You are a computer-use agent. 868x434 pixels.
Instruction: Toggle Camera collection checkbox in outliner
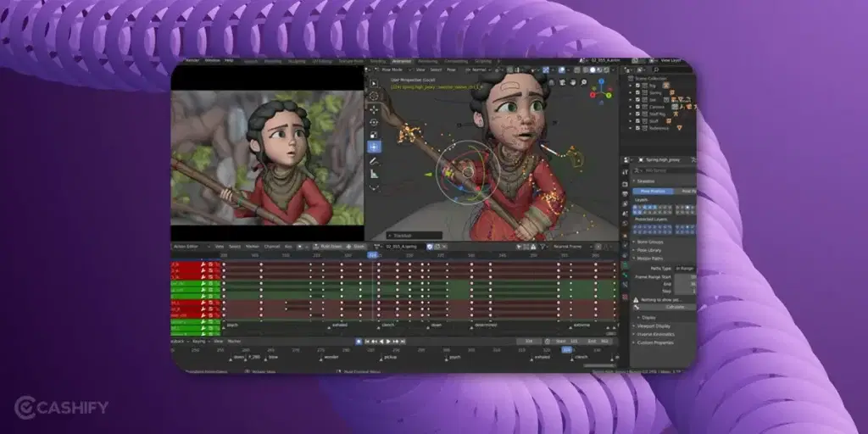[x=637, y=106]
